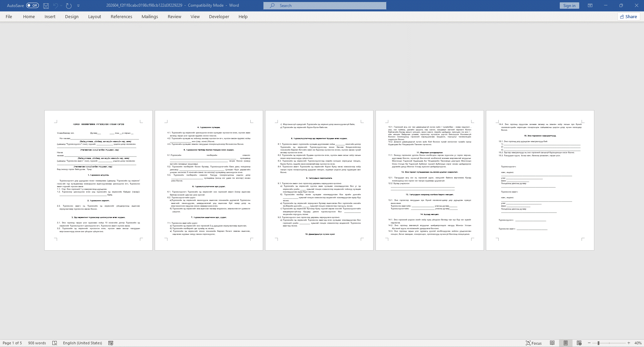Toggle the AutoSave switch
The image size is (644, 347).
click(x=33, y=6)
